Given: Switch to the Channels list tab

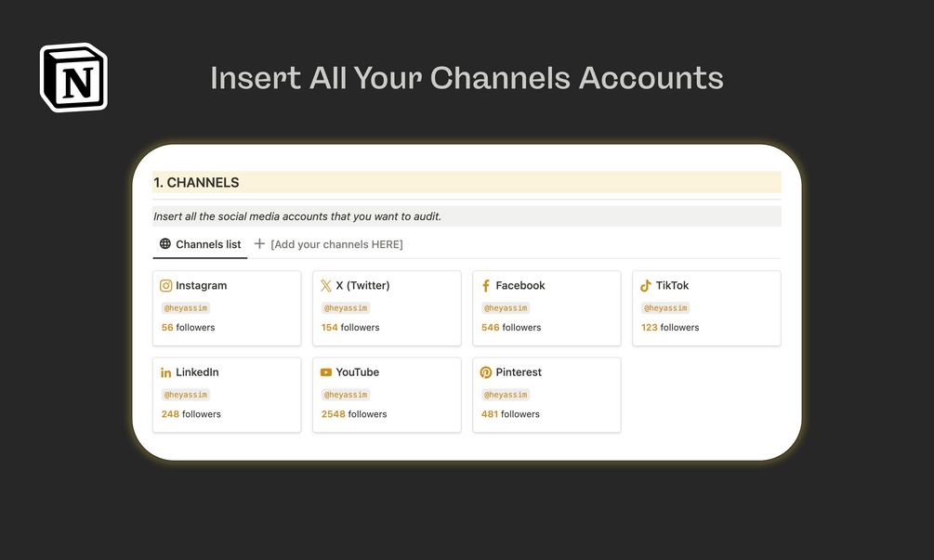Looking at the screenshot, I should point(207,244).
